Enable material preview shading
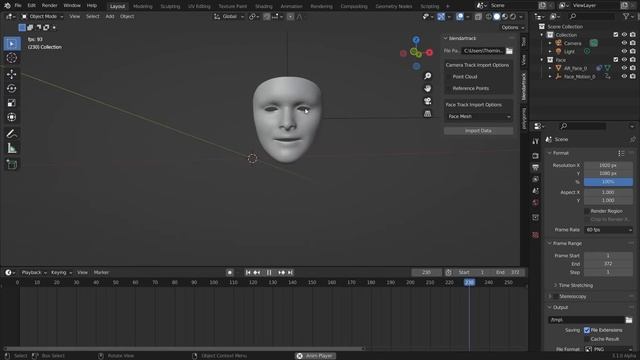Image resolution: width=640 pixels, height=360 pixels. (x=505, y=17)
